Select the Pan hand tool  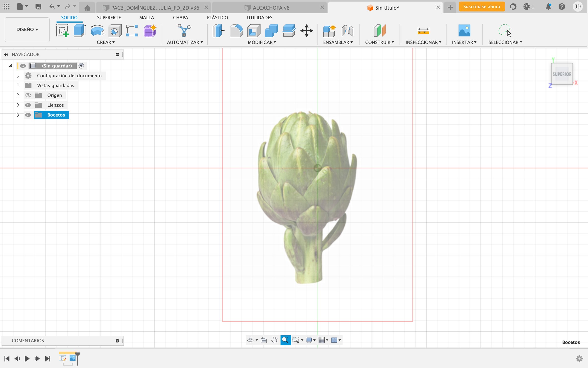click(x=274, y=340)
